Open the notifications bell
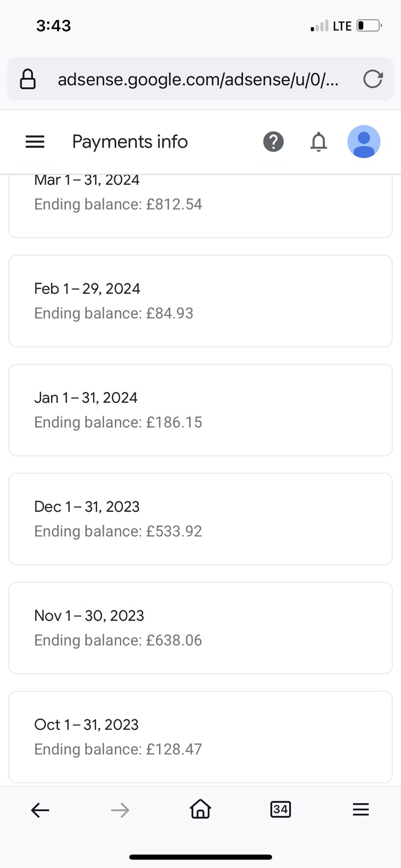Screen dimensions: 401x868 click(x=319, y=142)
